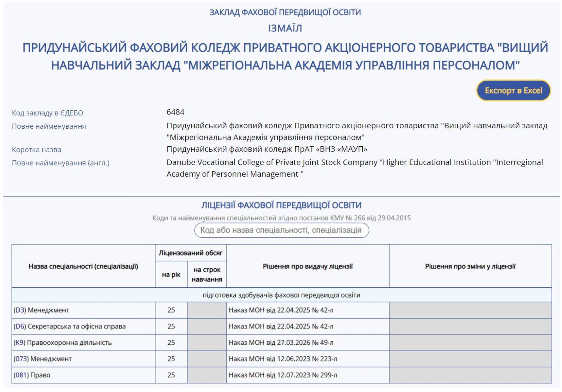Click the institution code 6484 value

(x=175, y=112)
